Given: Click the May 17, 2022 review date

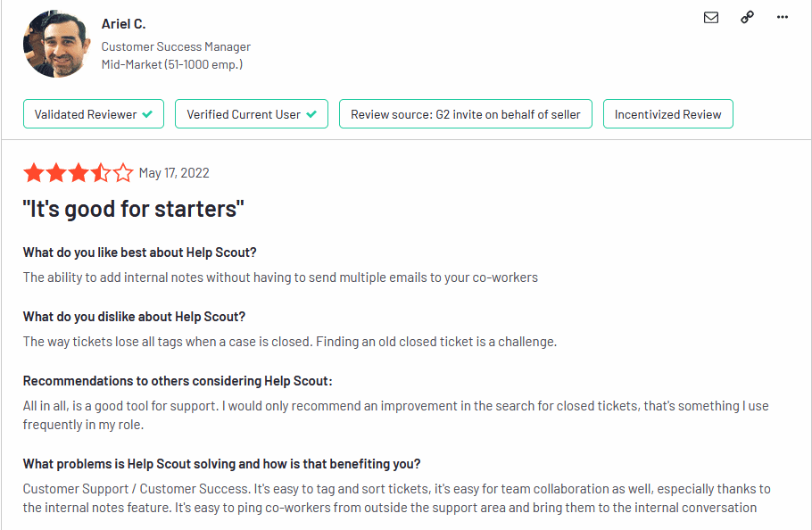Looking at the screenshot, I should (x=174, y=173).
